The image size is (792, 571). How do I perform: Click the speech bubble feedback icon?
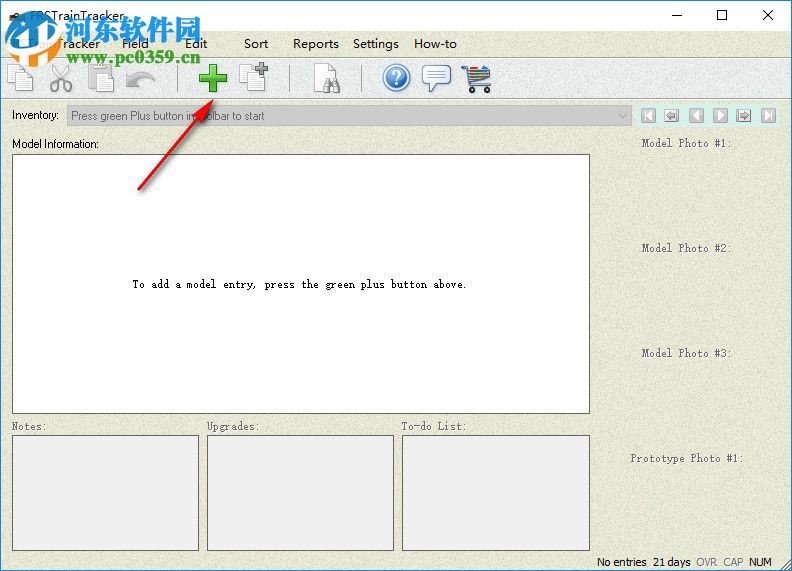(x=436, y=78)
